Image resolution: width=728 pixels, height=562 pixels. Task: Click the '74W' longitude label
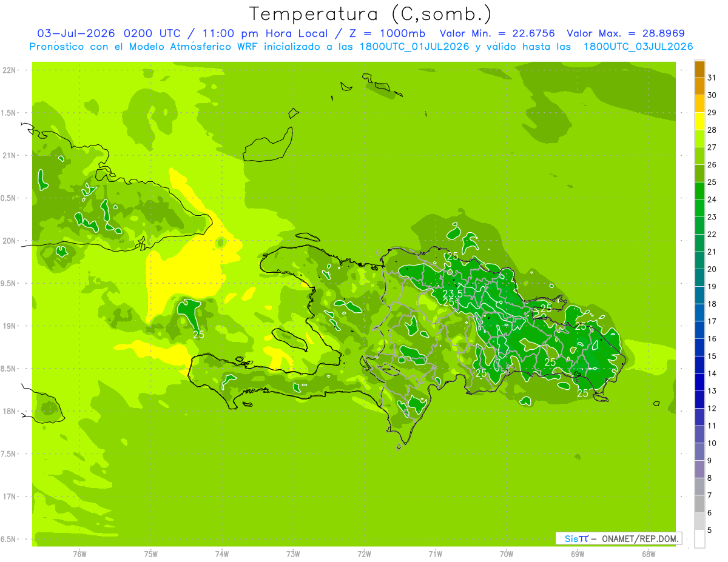pos(221,554)
